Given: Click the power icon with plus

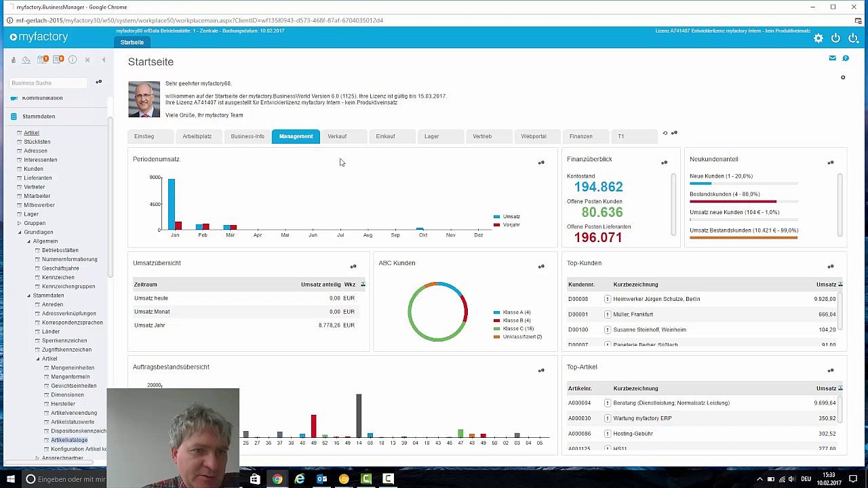Looking at the screenshot, I should click(853, 39).
